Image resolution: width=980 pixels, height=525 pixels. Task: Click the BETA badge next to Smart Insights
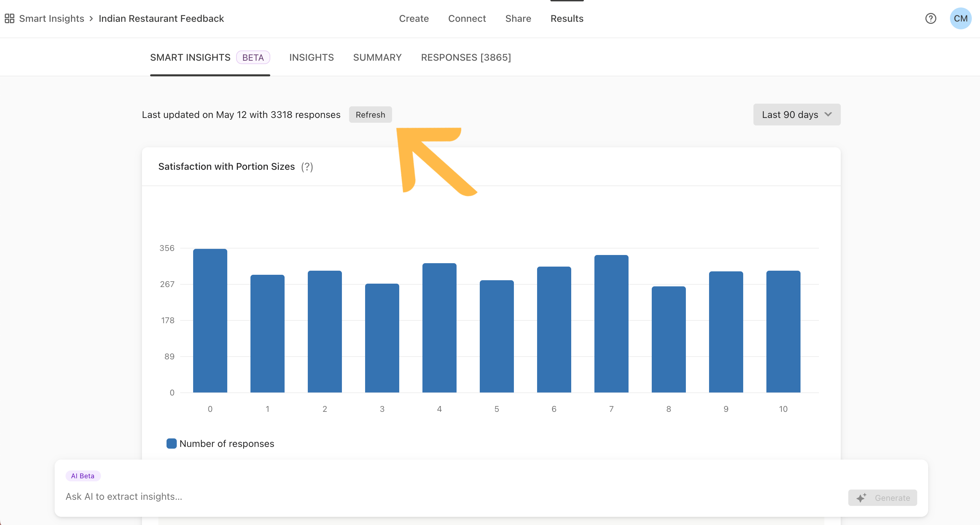tap(253, 57)
